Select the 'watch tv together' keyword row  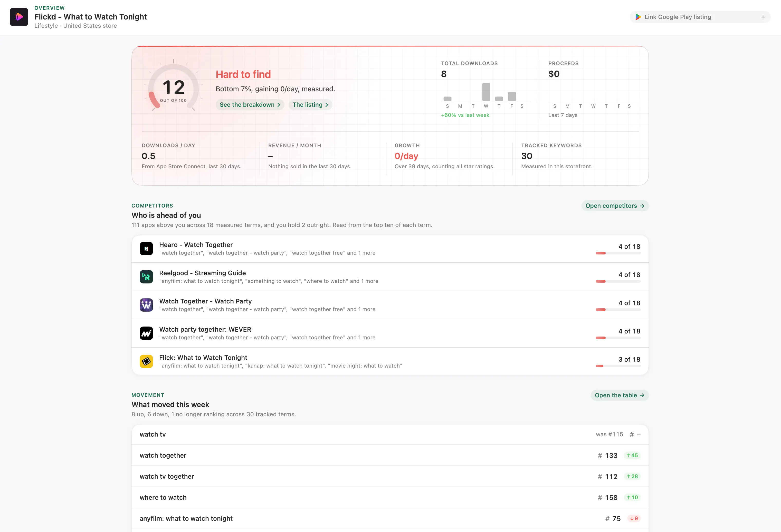click(x=390, y=477)
